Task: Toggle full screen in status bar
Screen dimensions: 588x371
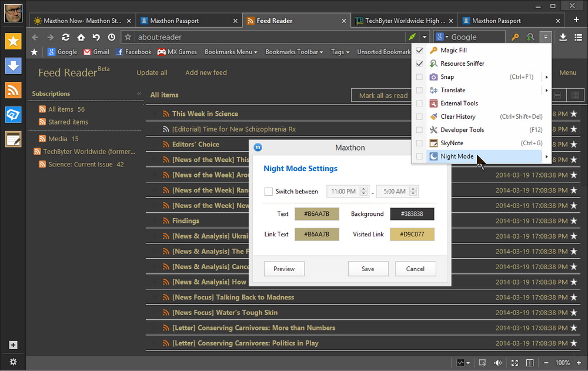Action: pos(514,363)
